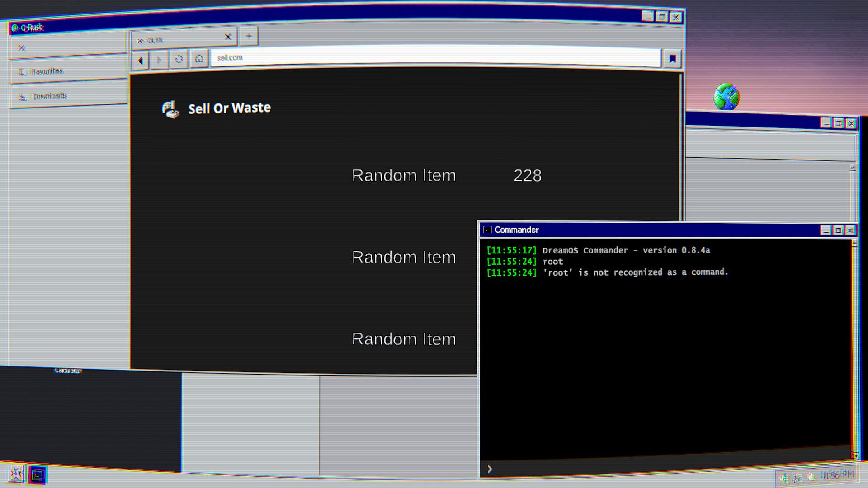Click the notification bell tray icon
The width and height of the screenshot is (868, 488).
(811, 477)
